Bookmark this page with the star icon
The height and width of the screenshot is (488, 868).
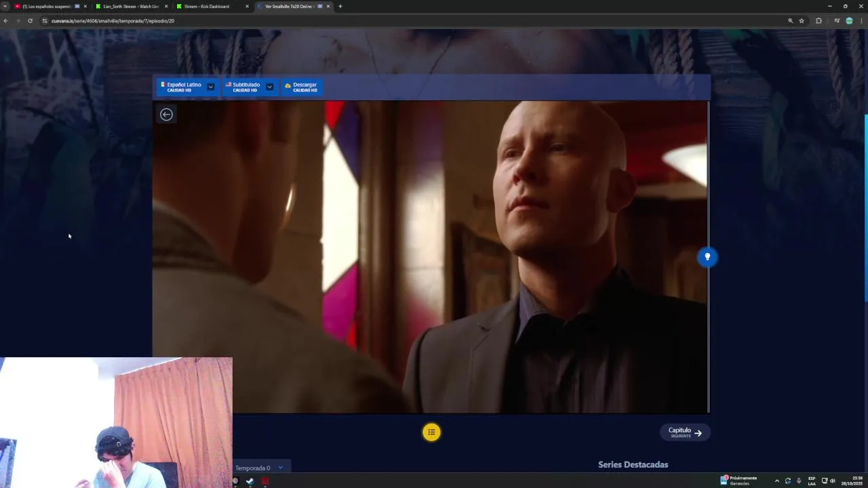802,21
